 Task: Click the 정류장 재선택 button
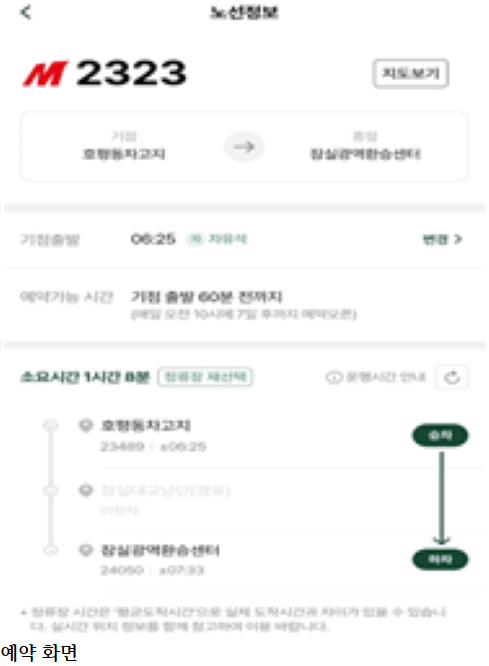(x=205, y=377)
